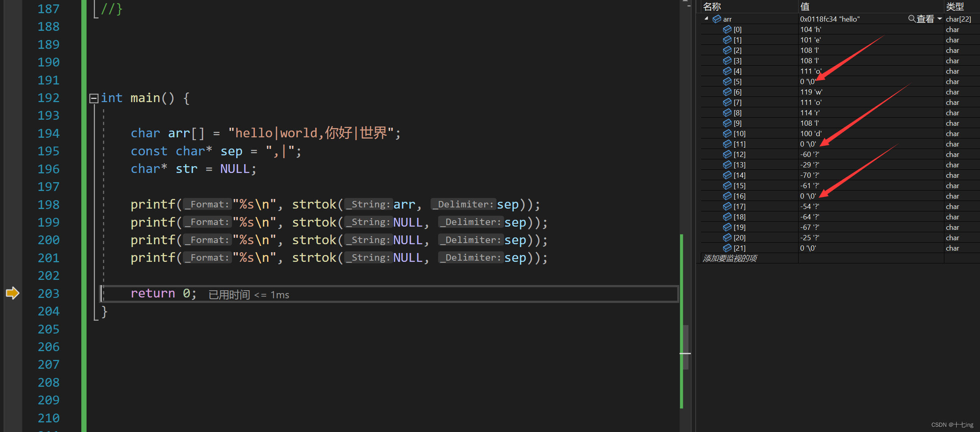Click the cube icon for element [11]
This screenshot has height=432, width=980.
tap(727, 144)
